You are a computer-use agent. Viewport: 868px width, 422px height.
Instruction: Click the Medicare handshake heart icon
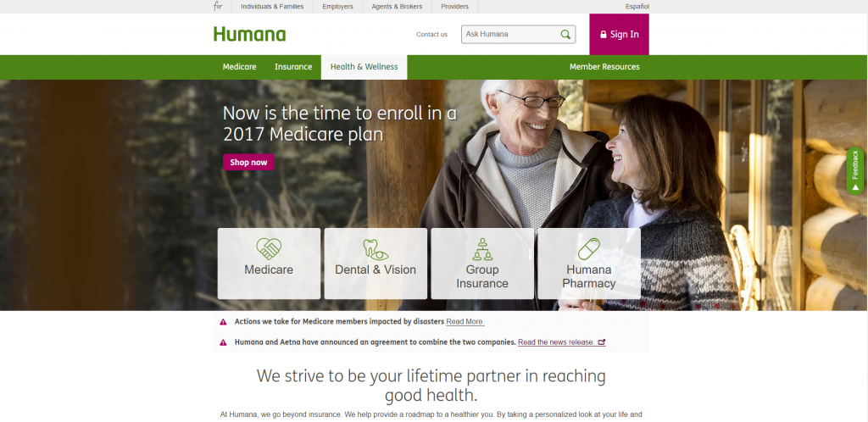(269, 249)
